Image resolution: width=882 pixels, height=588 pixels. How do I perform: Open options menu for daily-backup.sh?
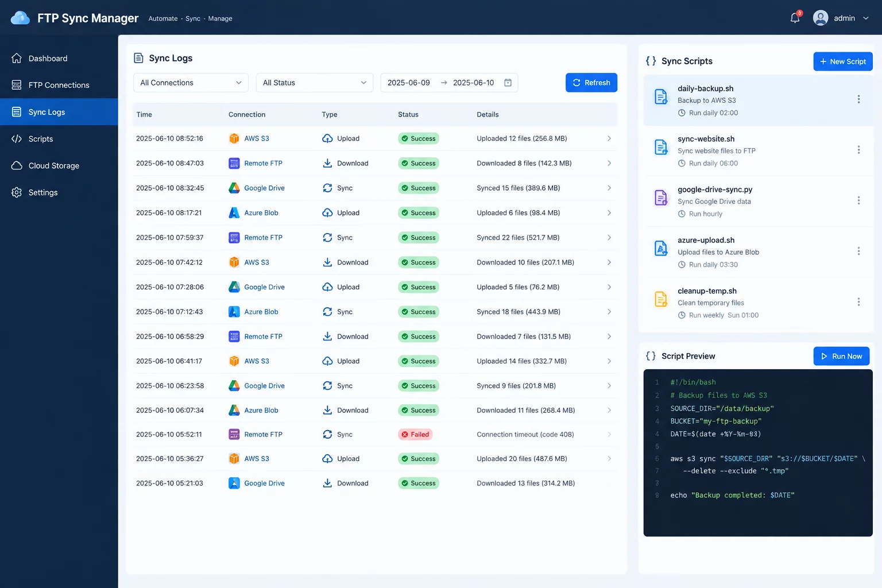pos(858,99)
